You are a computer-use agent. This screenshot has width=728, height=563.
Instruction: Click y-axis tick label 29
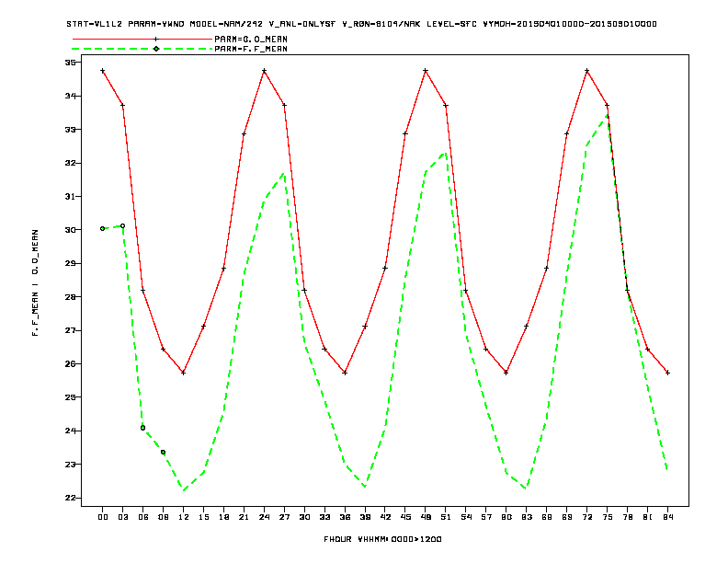[x=70, y=263]
